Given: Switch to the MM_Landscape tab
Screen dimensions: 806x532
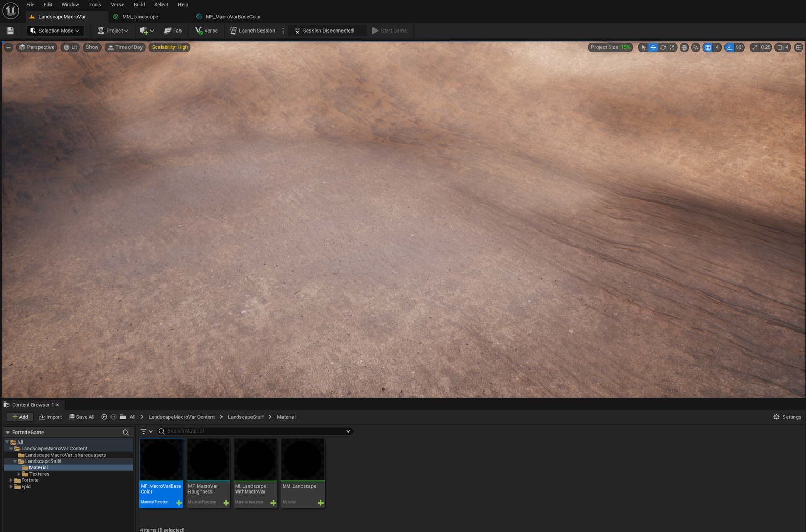Looking at the screenshot, I should (x=139, y=16).
